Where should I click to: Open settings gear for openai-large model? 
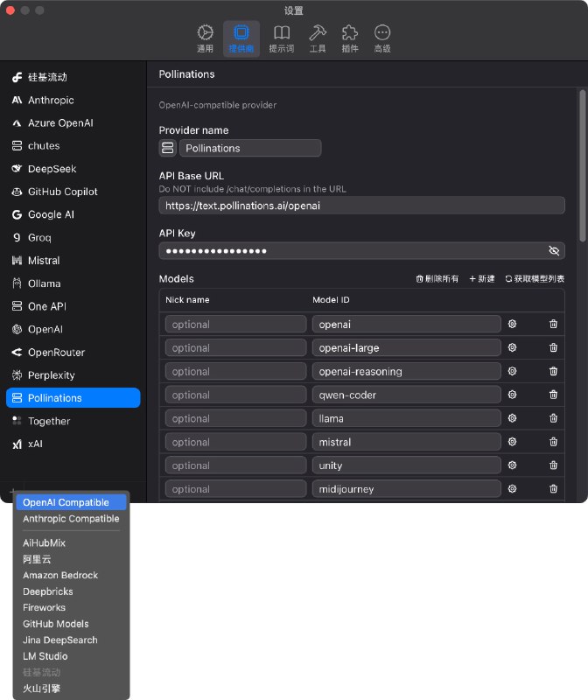point(512,347)
